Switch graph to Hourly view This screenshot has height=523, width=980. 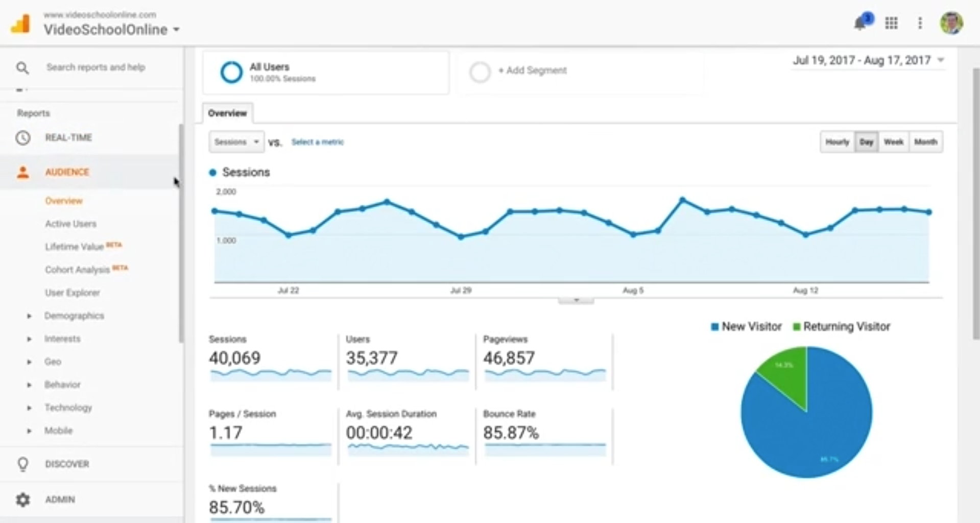pyautogui.click(x=837, y=142)
